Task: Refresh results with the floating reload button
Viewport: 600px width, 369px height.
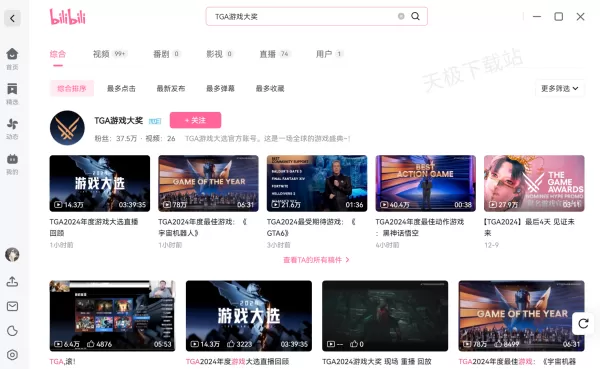Action: point(583,324)
